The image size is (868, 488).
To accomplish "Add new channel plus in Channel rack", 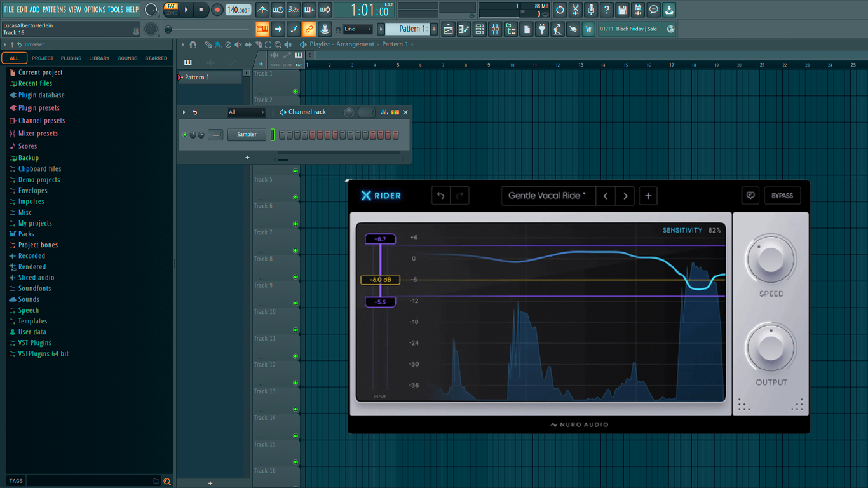I will click(x=247, y=157).
